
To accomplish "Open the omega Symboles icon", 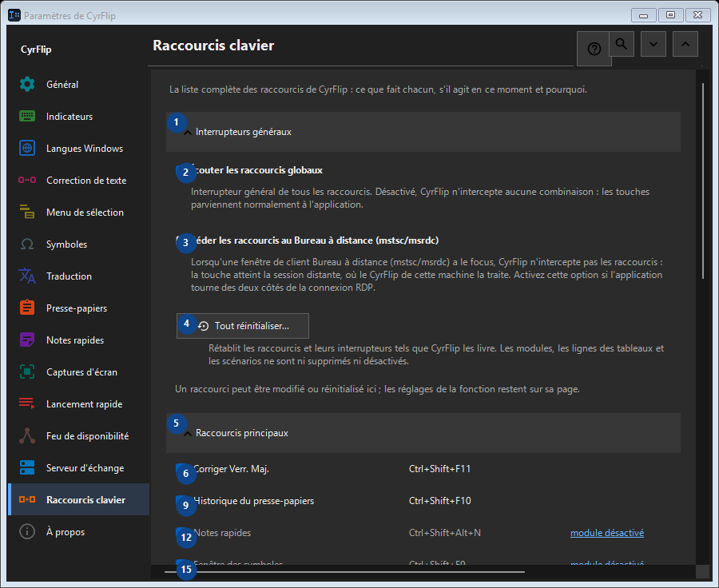I will point(27,244).
